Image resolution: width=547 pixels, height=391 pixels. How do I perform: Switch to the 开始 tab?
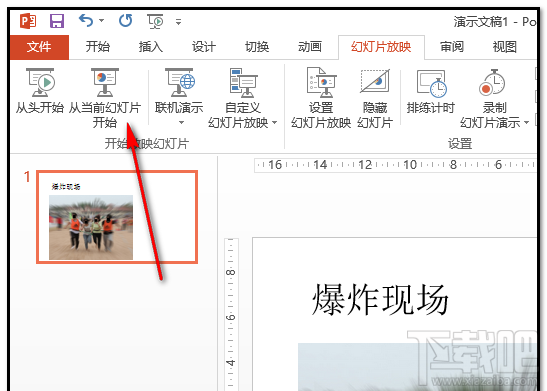[x=98, y=47]
